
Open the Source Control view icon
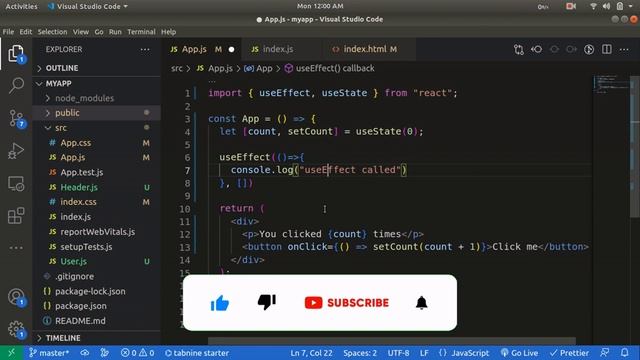[16, 118]
